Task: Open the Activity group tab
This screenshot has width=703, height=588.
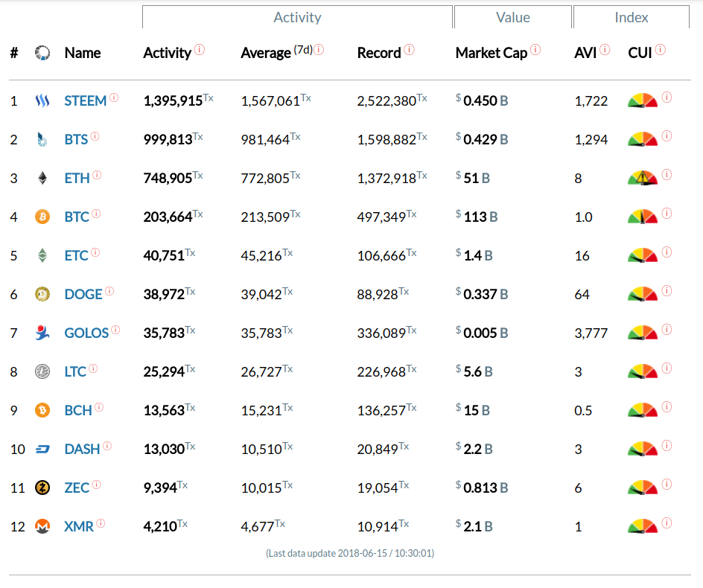Action: (297, 17)
